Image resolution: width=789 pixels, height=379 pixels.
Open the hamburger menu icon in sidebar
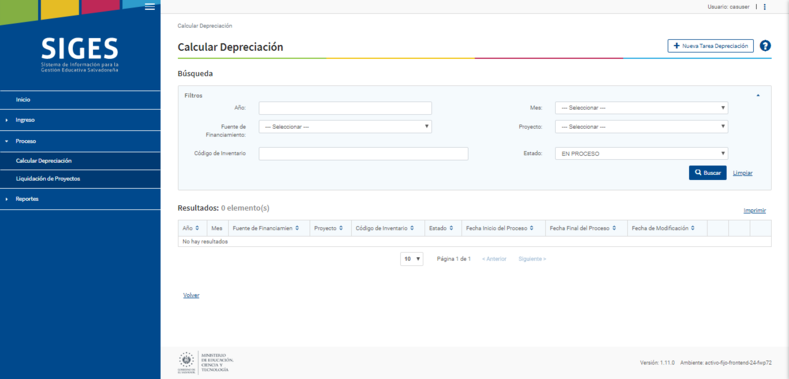tap(149, 7)
